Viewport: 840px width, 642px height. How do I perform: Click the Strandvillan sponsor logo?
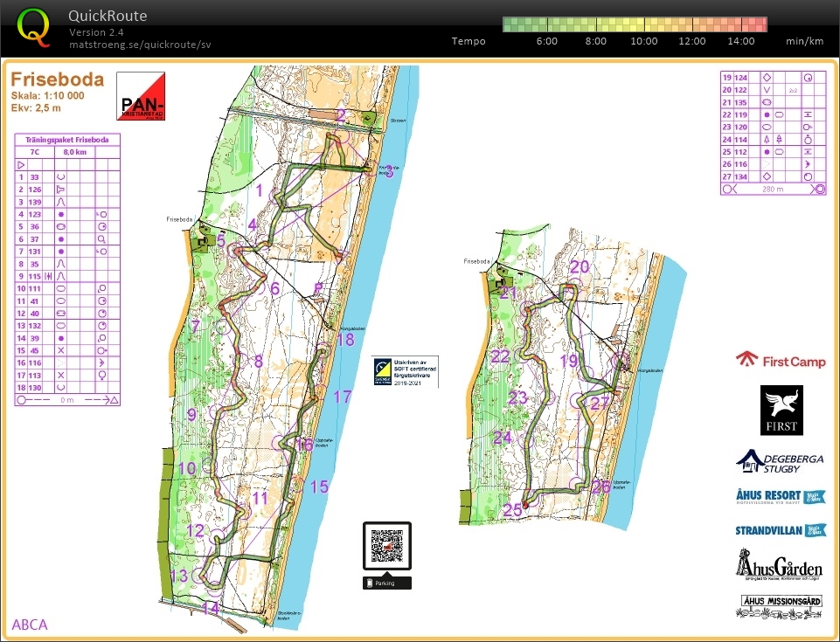pyautogui.click(x=781, y=530)
